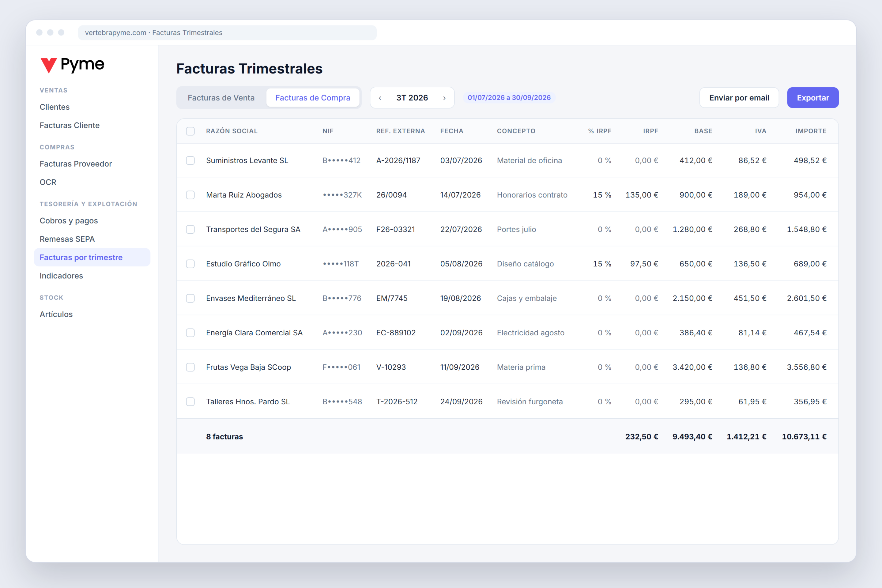
Task: Check the Frutas Vega Baja SCoop checkbox
Action: coord(190,367)
